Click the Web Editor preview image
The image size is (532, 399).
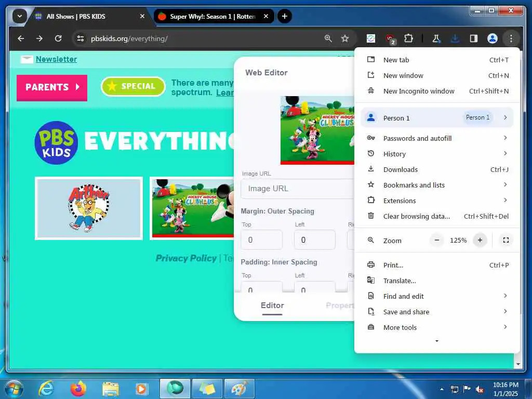[x=317, y=130]
